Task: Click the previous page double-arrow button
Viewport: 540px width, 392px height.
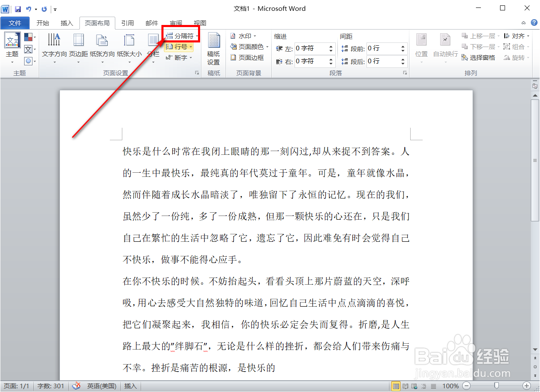Action: click(x=535, y=358)
